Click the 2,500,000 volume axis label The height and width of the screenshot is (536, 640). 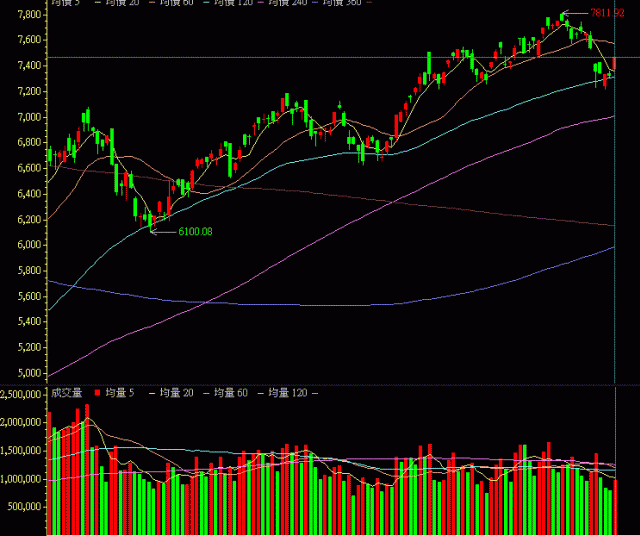coord(20,394)
